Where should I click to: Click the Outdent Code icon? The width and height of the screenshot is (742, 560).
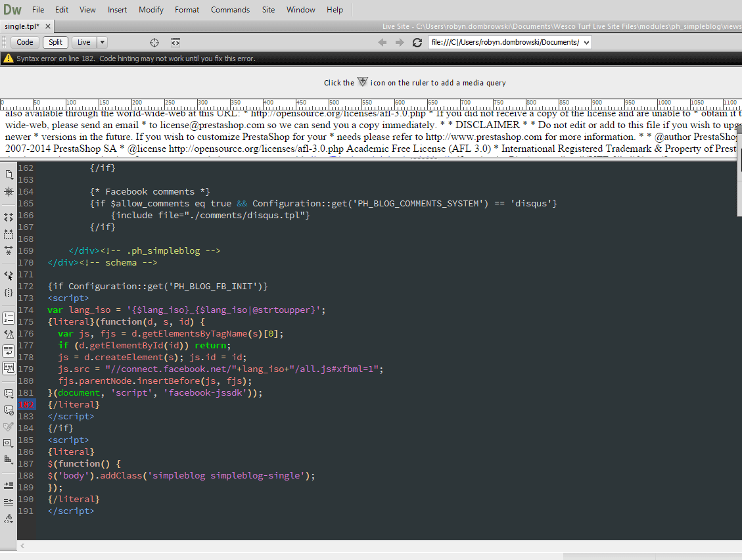pos(9,502)
